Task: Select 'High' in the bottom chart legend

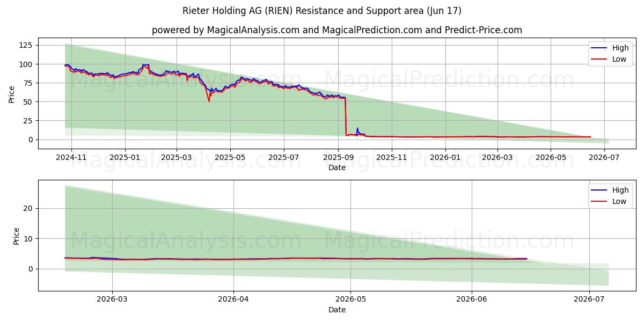Action: (x=620, y=190)
